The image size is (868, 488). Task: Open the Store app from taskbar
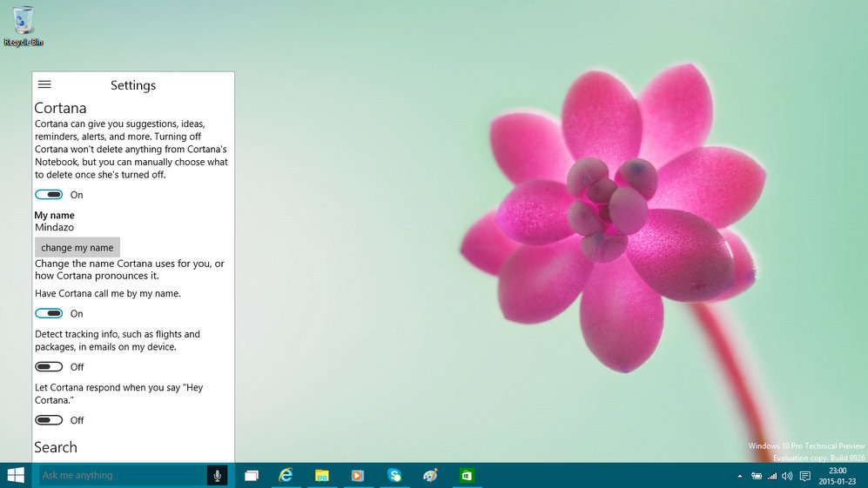467,476
